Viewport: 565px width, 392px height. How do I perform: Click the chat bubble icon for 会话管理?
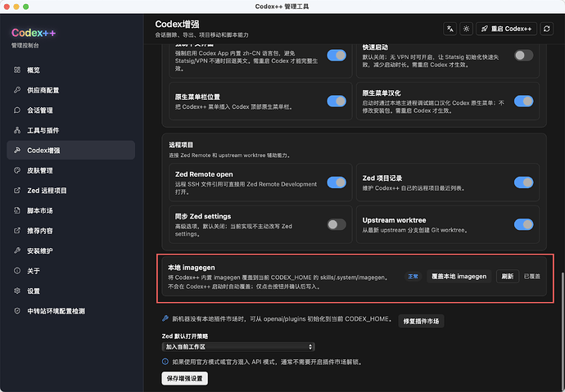(17, 110)
